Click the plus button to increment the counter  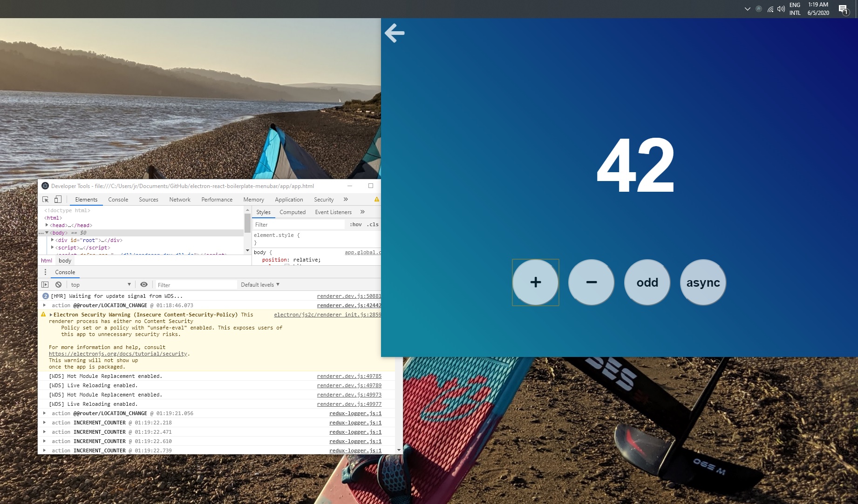(x=536, y=282)
